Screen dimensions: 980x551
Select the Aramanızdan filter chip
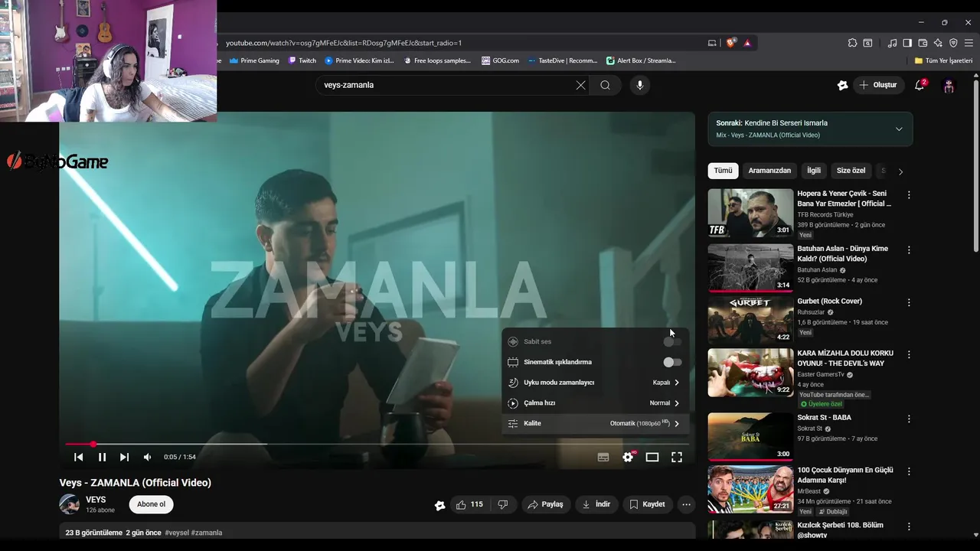click(769, 171)
